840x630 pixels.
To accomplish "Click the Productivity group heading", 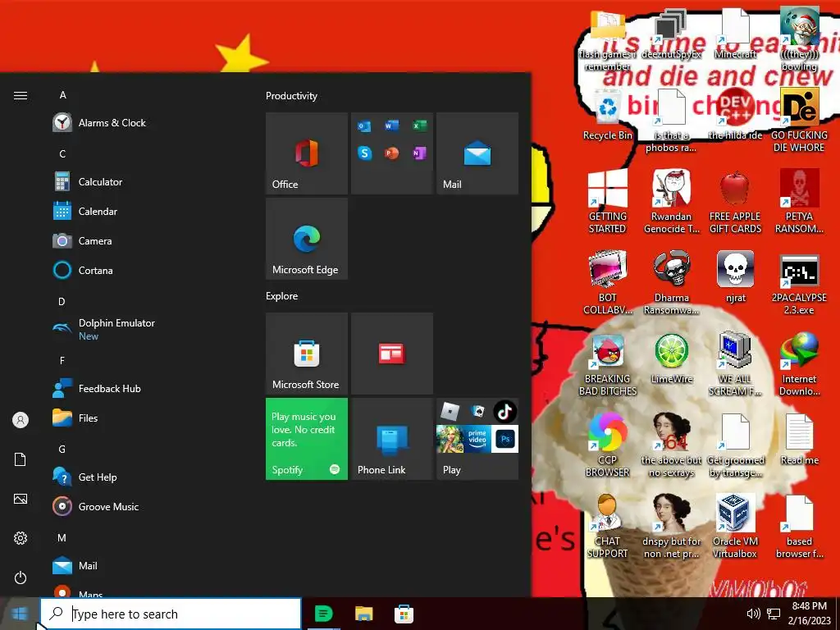I will tap(291, 96).
